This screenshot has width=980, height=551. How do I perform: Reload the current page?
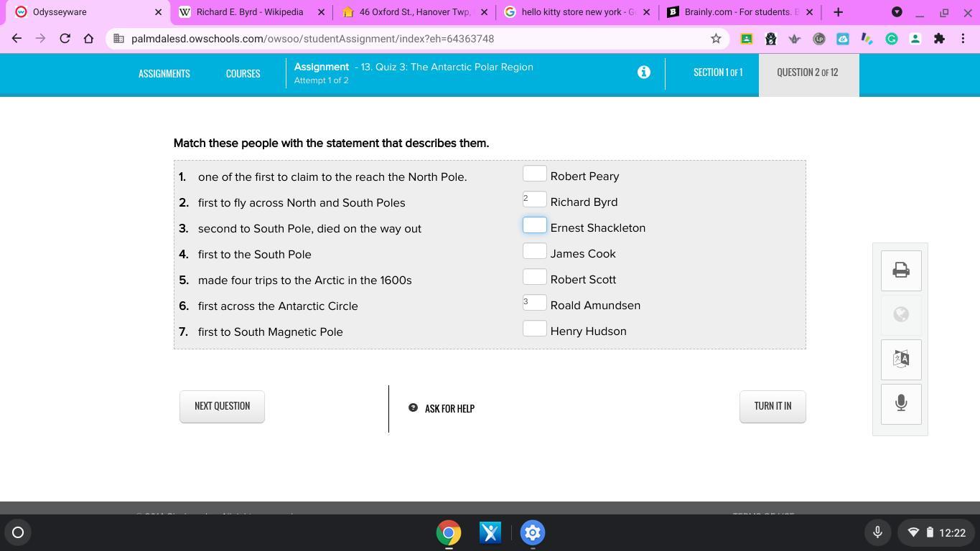click(x=65, y=39)
